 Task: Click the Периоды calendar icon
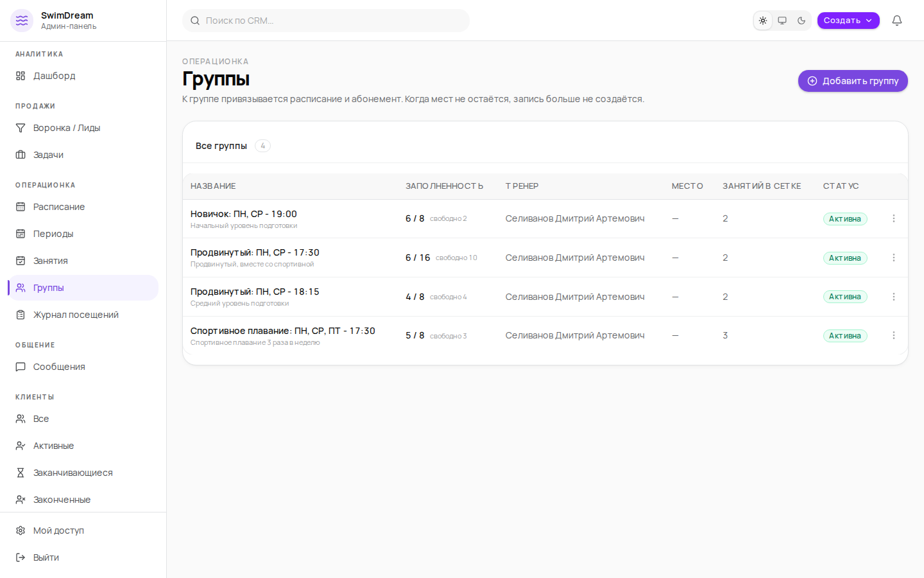[x=21, y=234]
